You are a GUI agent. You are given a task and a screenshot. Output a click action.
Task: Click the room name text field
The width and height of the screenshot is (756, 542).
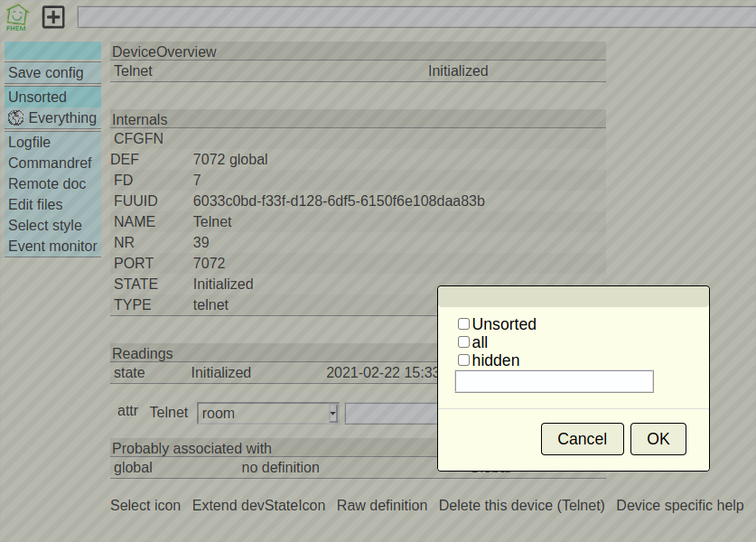554,381
